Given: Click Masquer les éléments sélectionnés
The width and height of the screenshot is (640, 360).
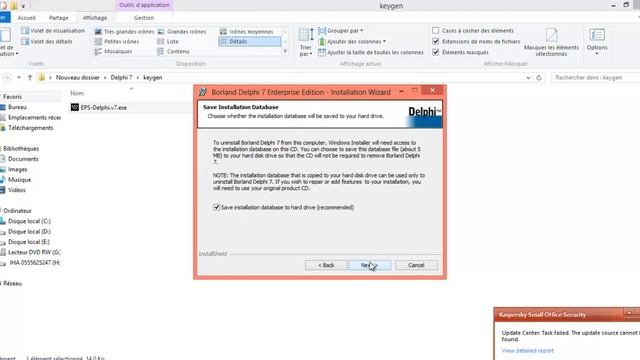Looking at the screenshot, I should click(551, 42).
